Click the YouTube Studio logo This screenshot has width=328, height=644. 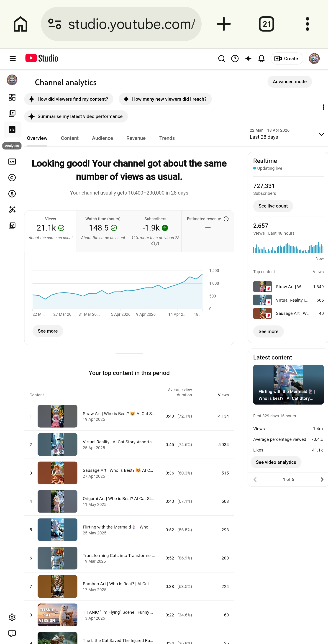[42, 58]
